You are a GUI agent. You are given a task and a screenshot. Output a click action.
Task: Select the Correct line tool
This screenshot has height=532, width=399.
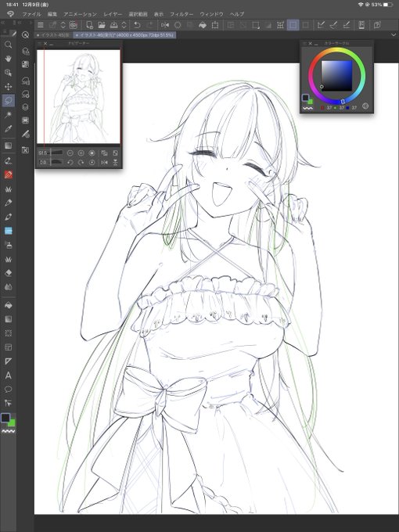click(9, 403)
